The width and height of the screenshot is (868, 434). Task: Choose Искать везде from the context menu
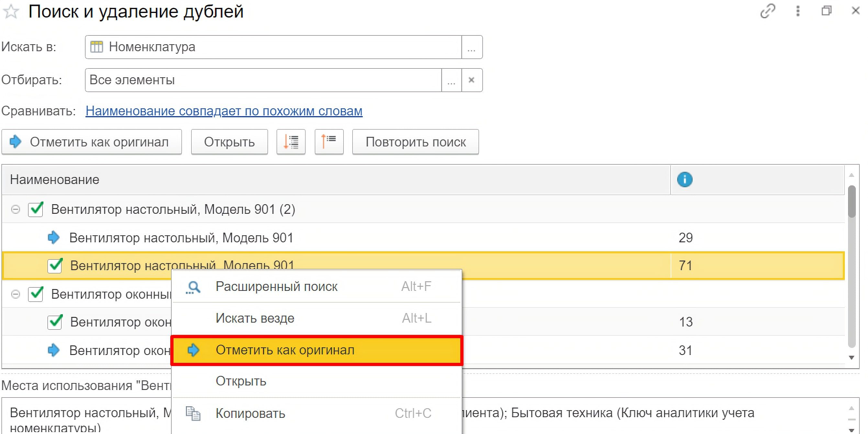tap(317, 318)
